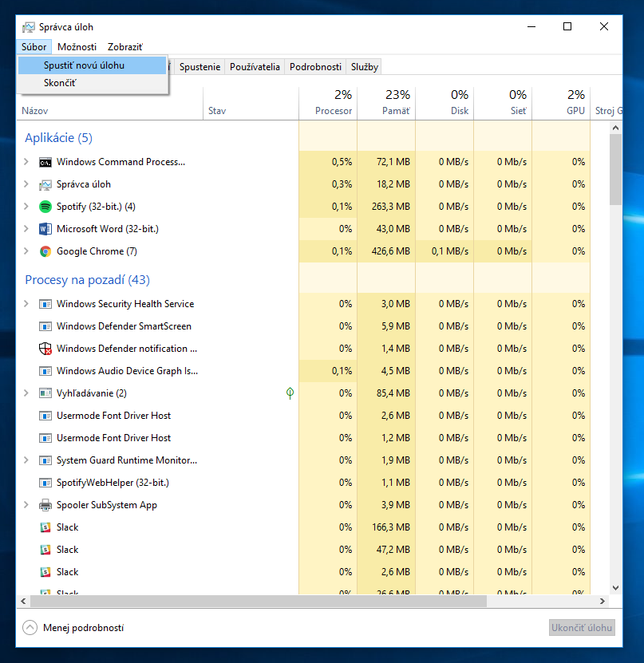Viewport: 644px width, 663px height.
Task: Sort by Procesor column header
Action: pos(328,104)
